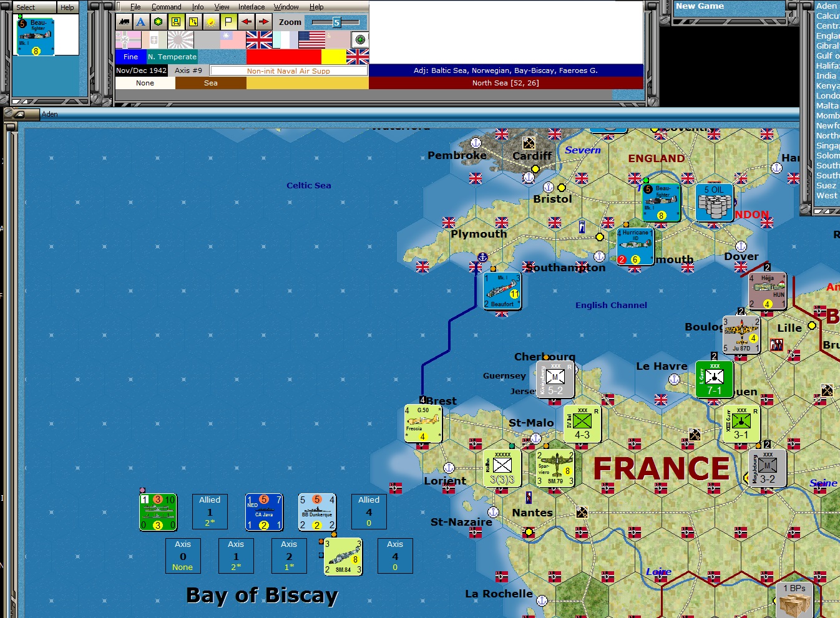The height and width of the screenshot is (618, 840).
Task: Click the red left arrow toolbar button
Action: pos(247,22)
